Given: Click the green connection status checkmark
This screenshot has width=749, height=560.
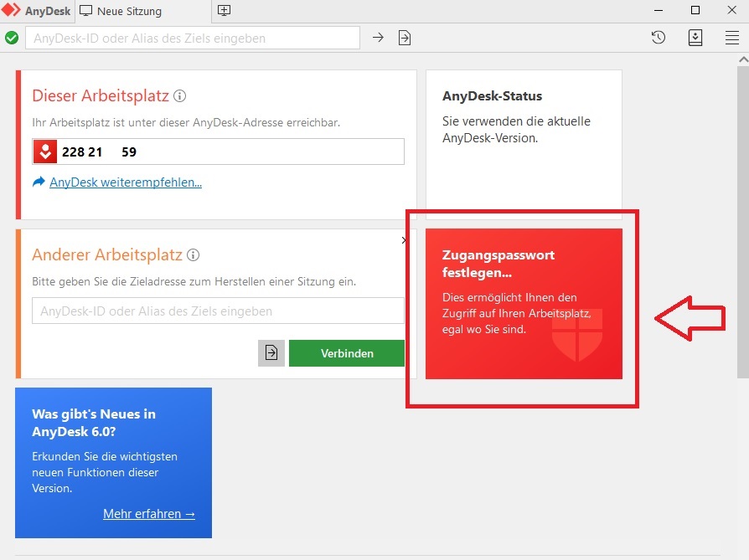Looking at the screenshot, I should [x=12, y=38].
